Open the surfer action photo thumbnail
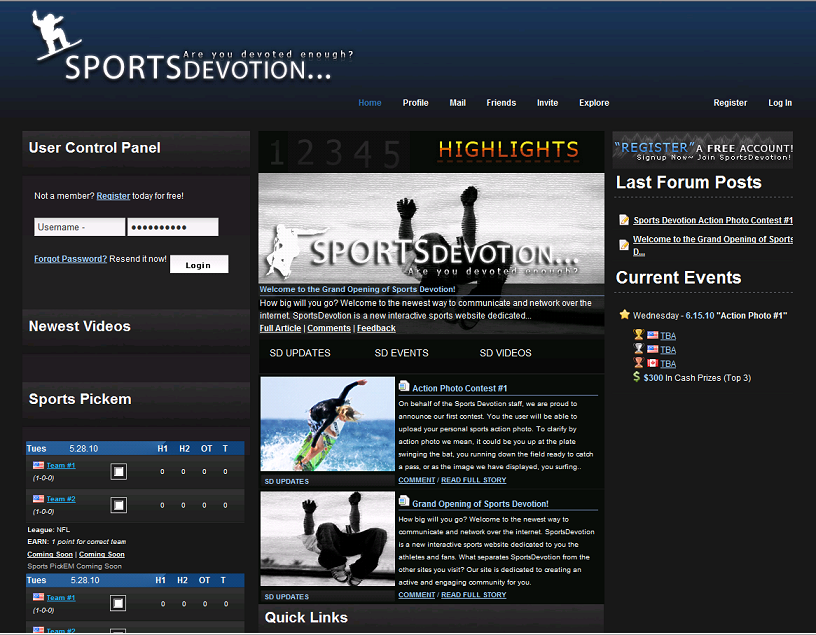Screen dimensions: 816x635 point(327,424)
